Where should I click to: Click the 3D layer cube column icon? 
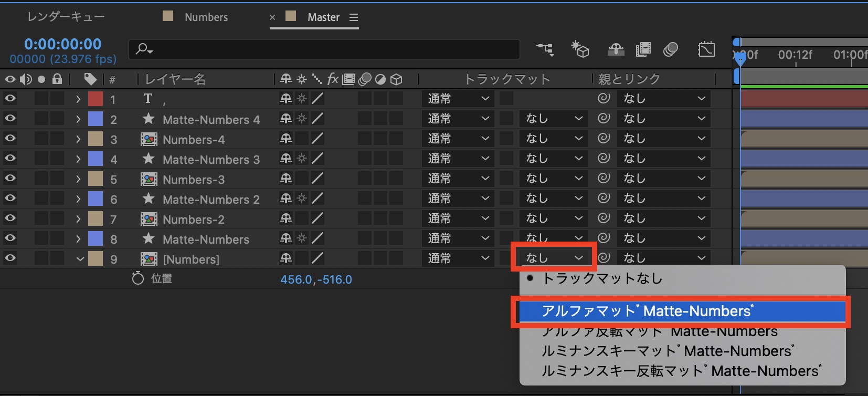pyautogui.click(x=397, y=79)
